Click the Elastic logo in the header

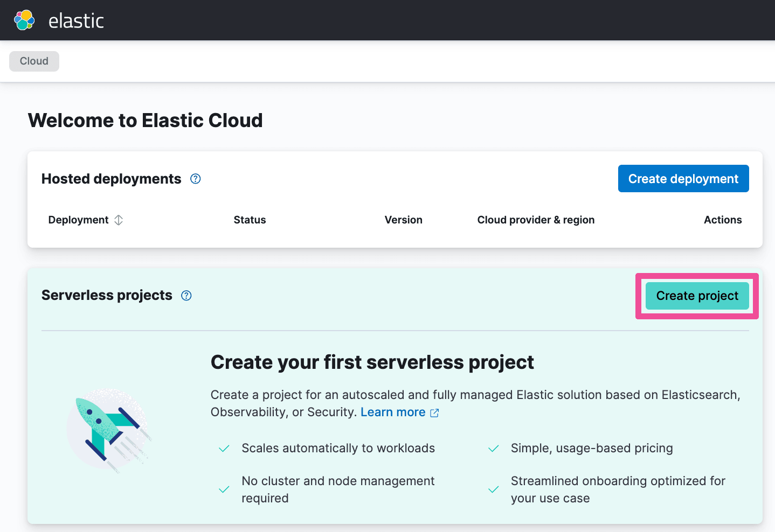(24, 20)
